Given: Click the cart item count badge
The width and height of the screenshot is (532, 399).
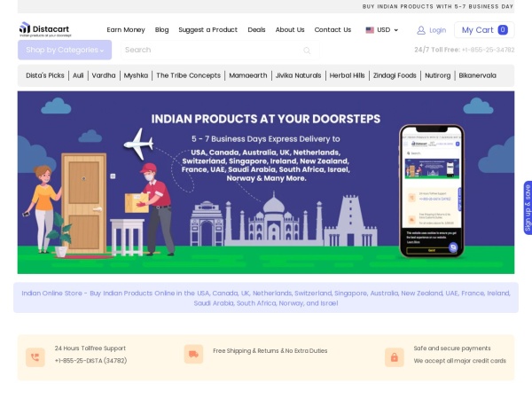Looking at the screenshot, I should 503,30.
